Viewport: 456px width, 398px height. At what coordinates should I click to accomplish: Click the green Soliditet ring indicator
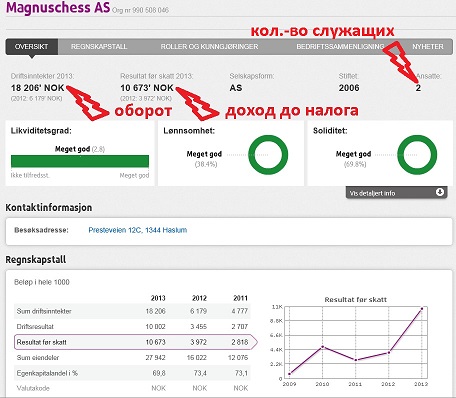(417, 155)
